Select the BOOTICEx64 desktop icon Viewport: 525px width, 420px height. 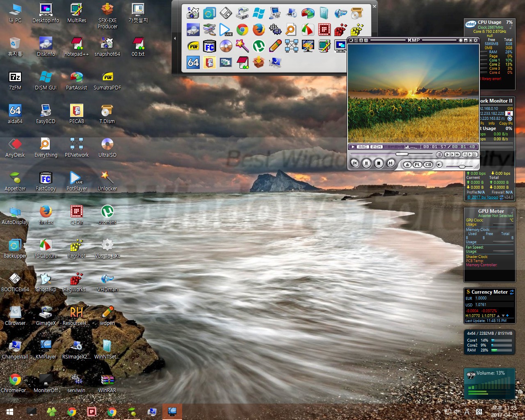point(15,282)
